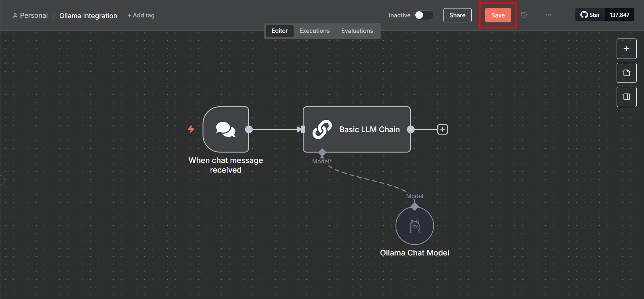Screen dimensions: 644x299
Task: Select the Basic LLM Chain node
Action: (x=357, y=129)
